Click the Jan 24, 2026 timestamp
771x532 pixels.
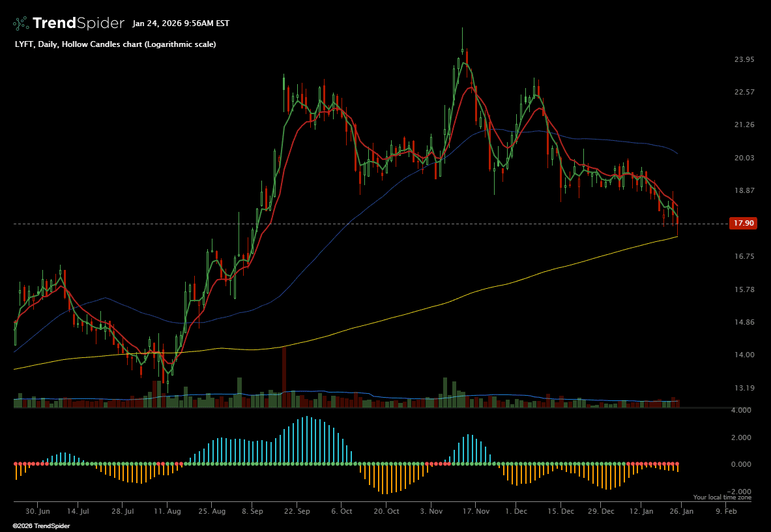[181, 23]
